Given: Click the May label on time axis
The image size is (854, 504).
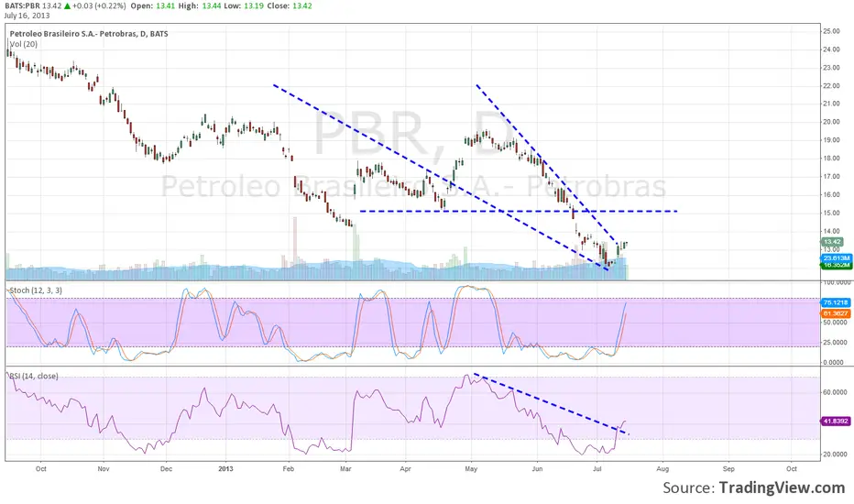Looking at the screenshot, I should point(471,468).
